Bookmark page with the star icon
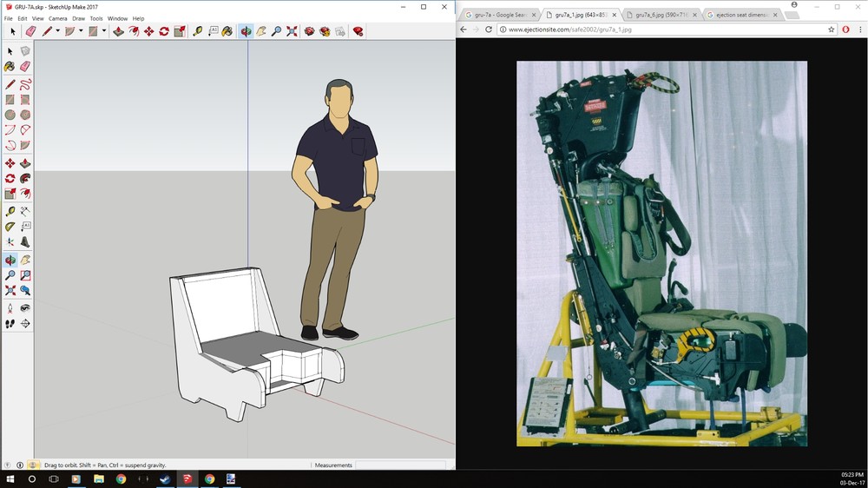The width and height of the screenshot is (868, 488). coord(832,30)
